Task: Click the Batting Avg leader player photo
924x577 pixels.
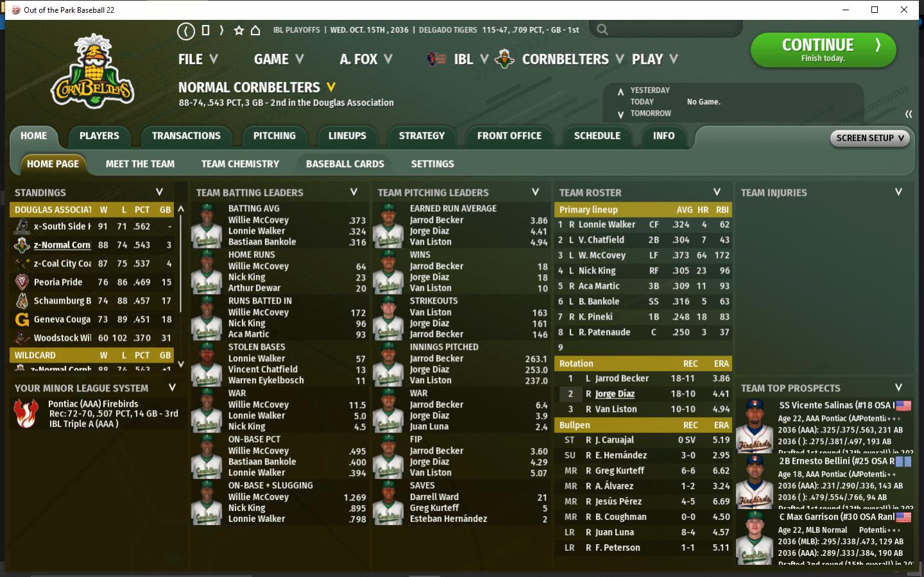Action: coord(207,225)
